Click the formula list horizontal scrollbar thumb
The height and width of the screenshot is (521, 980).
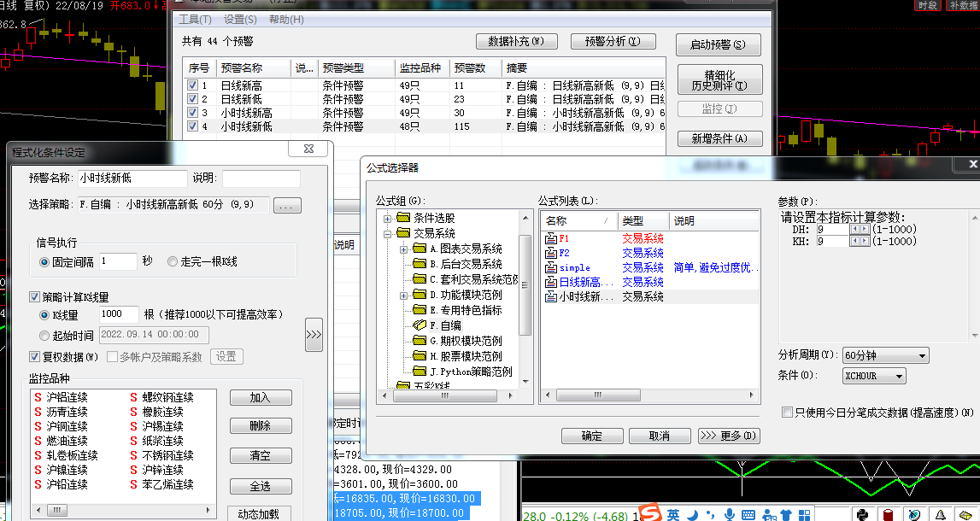coord(598,395)
